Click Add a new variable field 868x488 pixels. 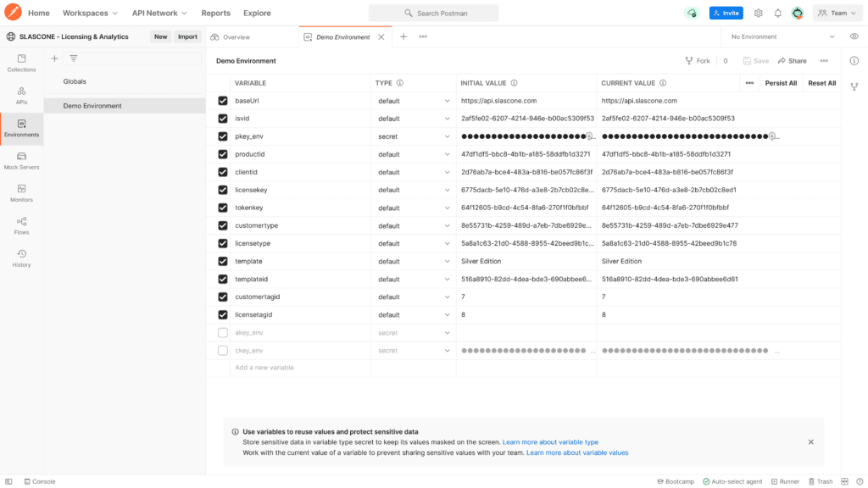coord(300,368)
